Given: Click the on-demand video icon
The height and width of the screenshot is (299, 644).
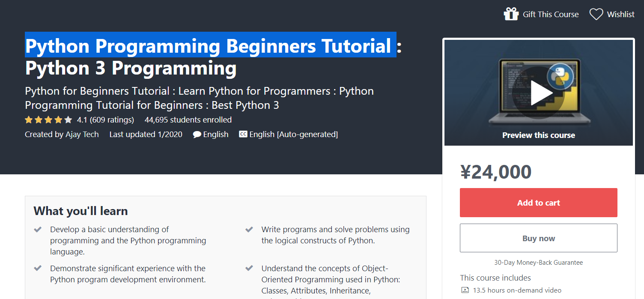Looking at the screenshot, I should 465,290.
